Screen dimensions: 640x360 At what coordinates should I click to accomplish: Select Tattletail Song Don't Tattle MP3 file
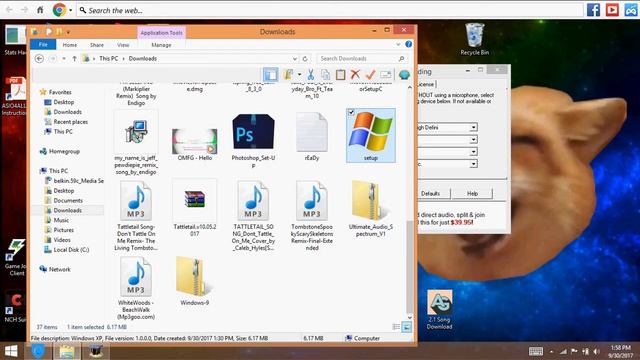coord(136,216)
